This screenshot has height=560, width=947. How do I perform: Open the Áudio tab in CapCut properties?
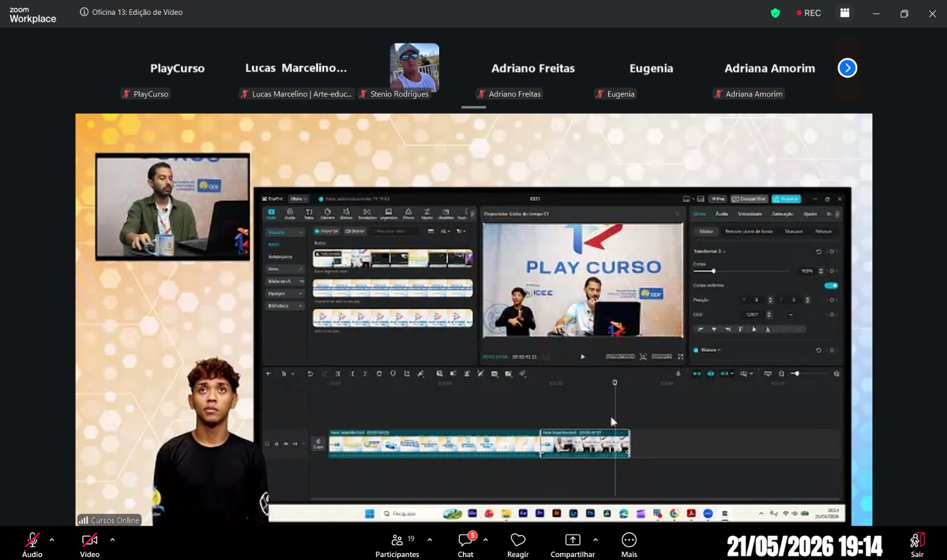tap(722, 214)
